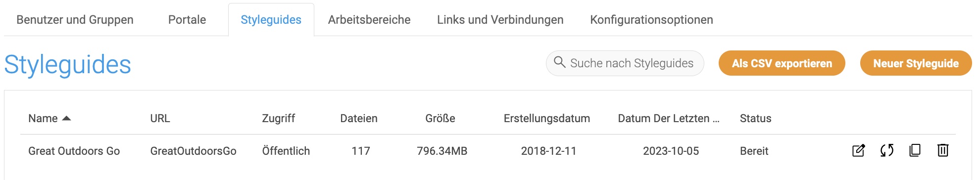980x180 pixels.
Task: Open the Benutzer und Gruppen tab
Action: tap(75, 20)
